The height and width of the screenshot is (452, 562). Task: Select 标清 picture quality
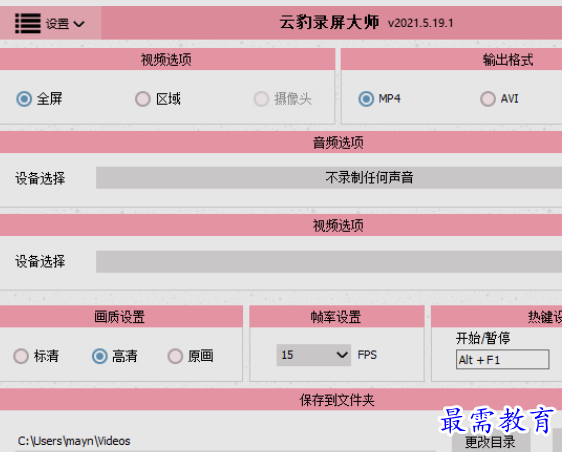21,356
